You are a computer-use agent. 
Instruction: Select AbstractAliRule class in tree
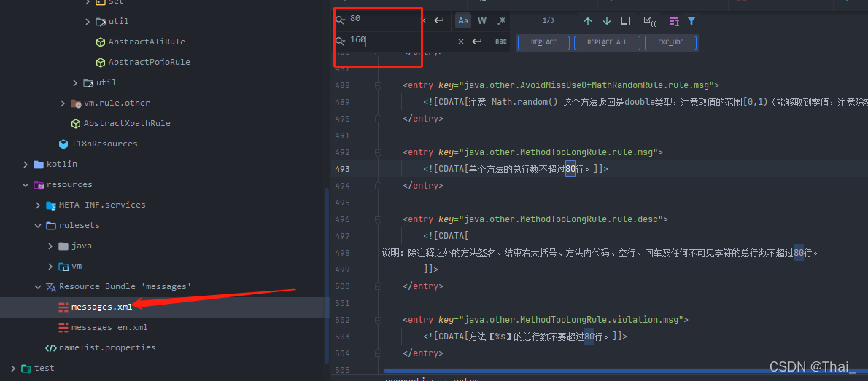click(147, 42)
